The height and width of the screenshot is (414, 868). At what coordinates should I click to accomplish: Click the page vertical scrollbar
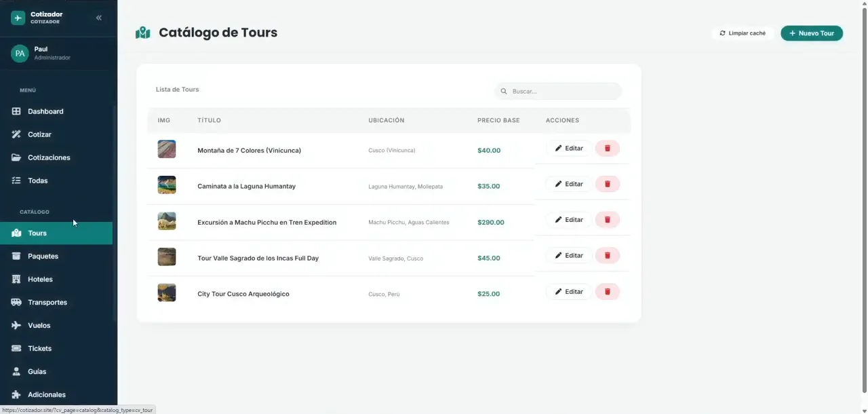coord(864,200)
